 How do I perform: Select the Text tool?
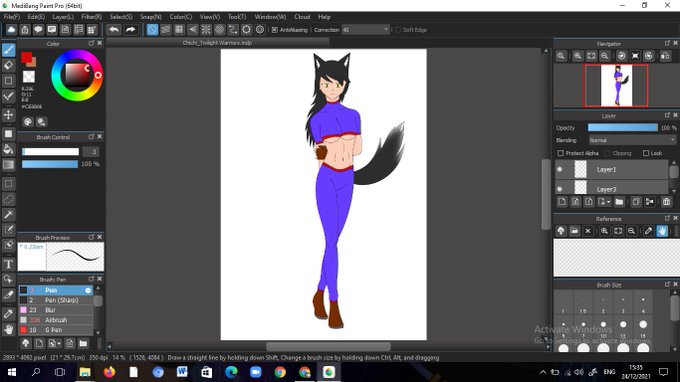pyautogui.click(x=9, y=264)
